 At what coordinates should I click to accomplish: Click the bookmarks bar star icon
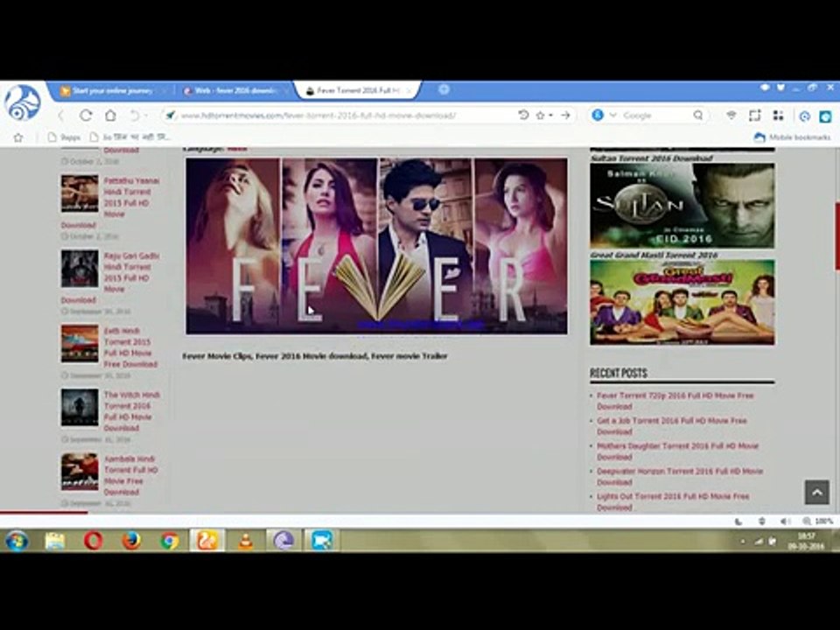click(x=18, y=137)
